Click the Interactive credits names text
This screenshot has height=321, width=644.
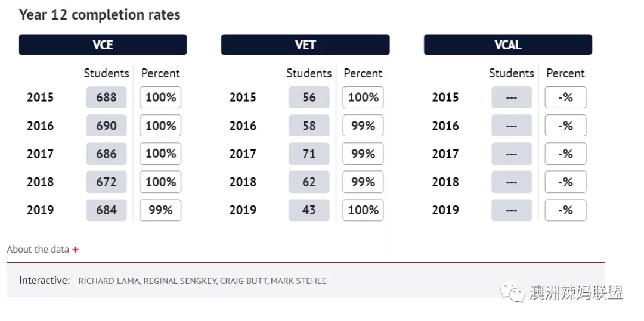pos(203,281)
